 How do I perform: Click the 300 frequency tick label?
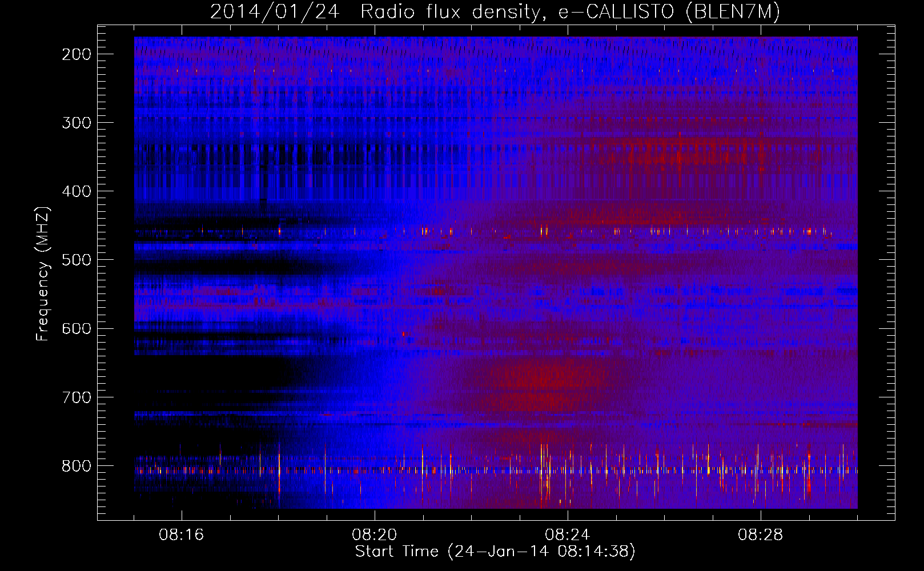coord(77,123)
